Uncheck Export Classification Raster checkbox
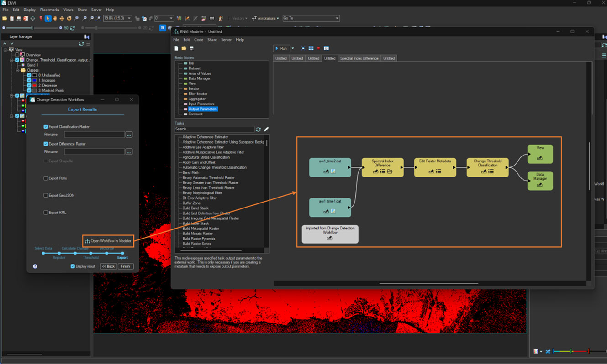The image size is (607, 364). pyautogui.click(x=46, y=127)
